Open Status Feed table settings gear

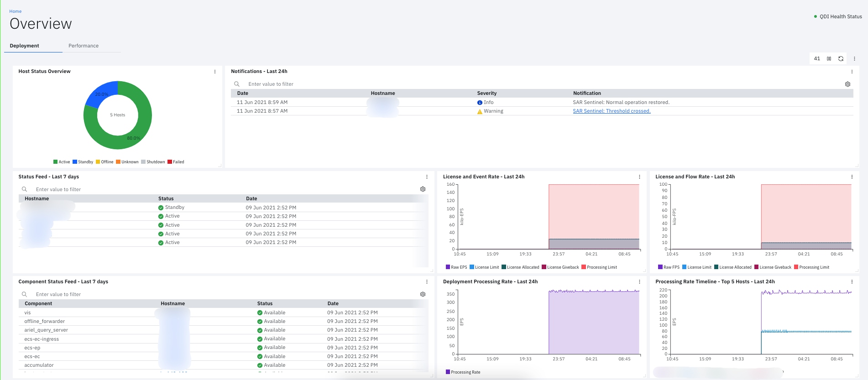(x=423, y=189)
